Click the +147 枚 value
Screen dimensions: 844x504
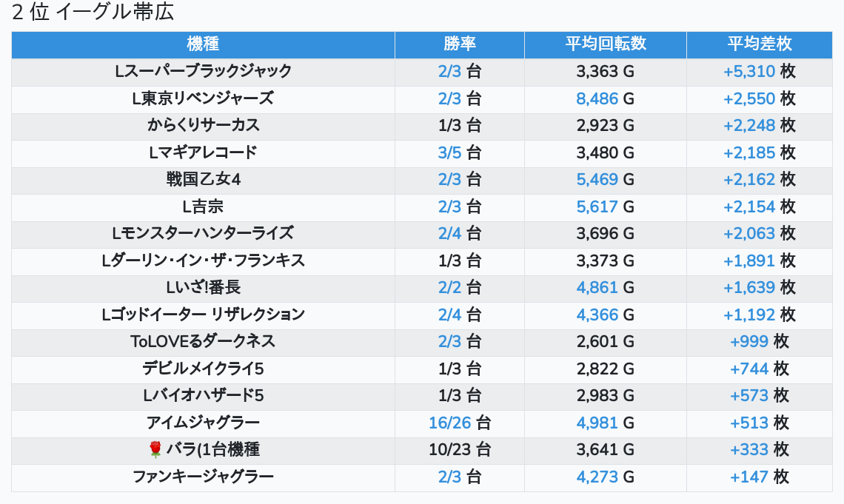(760, 477)
